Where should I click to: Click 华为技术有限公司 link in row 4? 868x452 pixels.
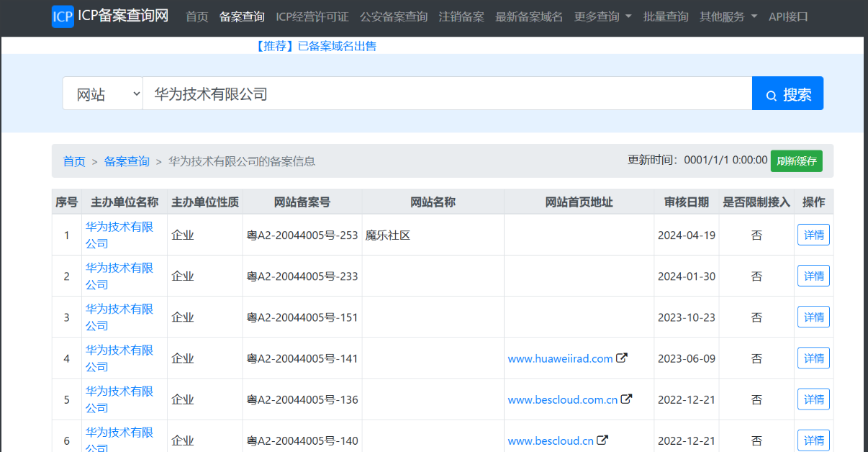(x=119, y=358)
